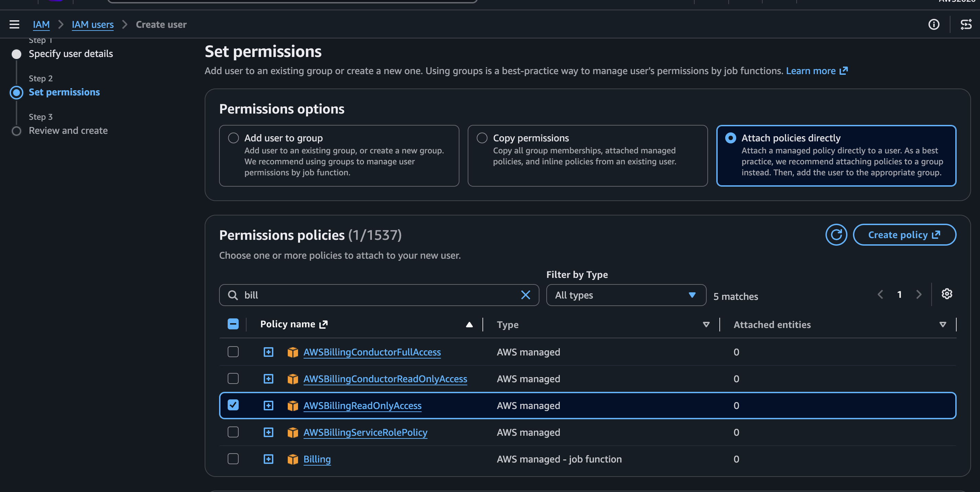Open the preferences panel icon at top right
This screenshot has height=492, width=980.
coord(966,24)
